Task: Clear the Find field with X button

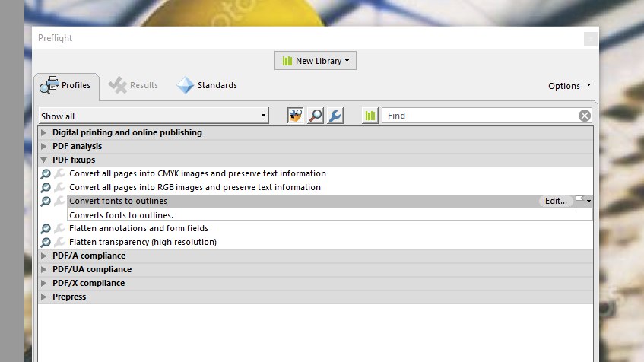Action: 585,116
